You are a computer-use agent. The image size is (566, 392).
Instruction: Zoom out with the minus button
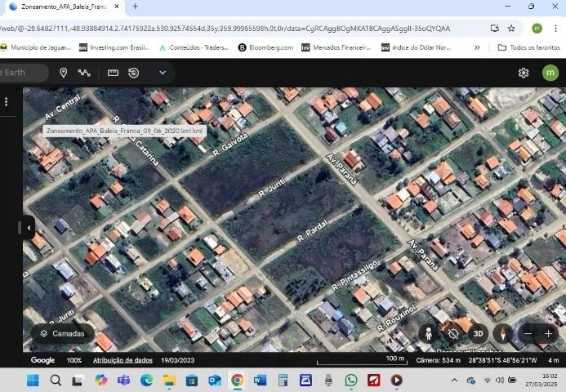[528, 334]
